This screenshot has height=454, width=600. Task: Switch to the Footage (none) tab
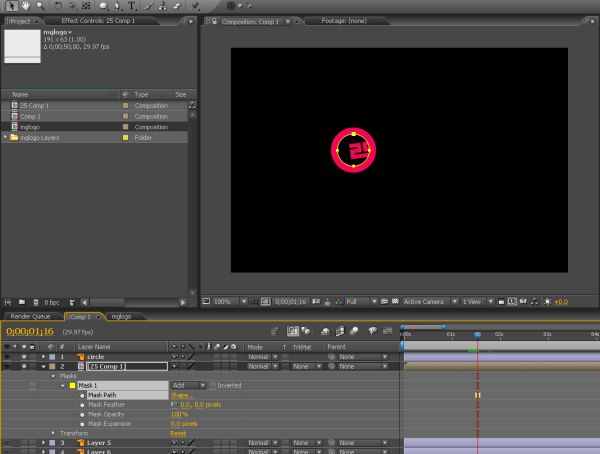[344, 21]
